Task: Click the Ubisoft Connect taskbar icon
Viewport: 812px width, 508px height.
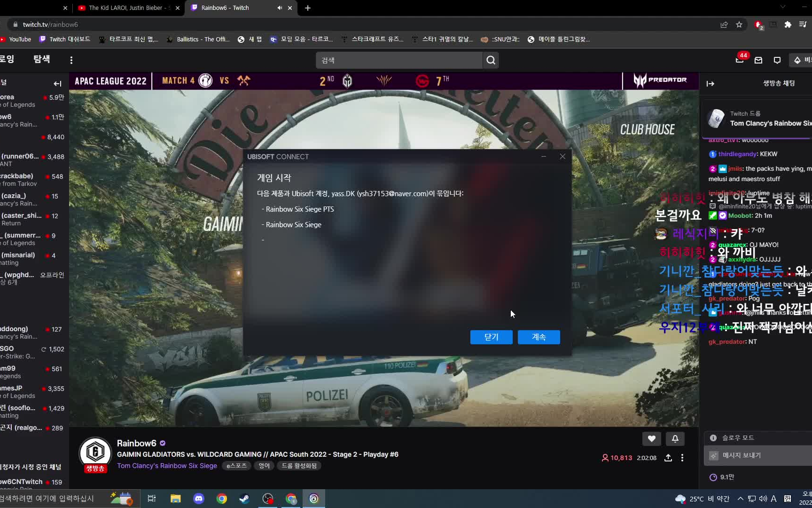Action: click(314, 499)
